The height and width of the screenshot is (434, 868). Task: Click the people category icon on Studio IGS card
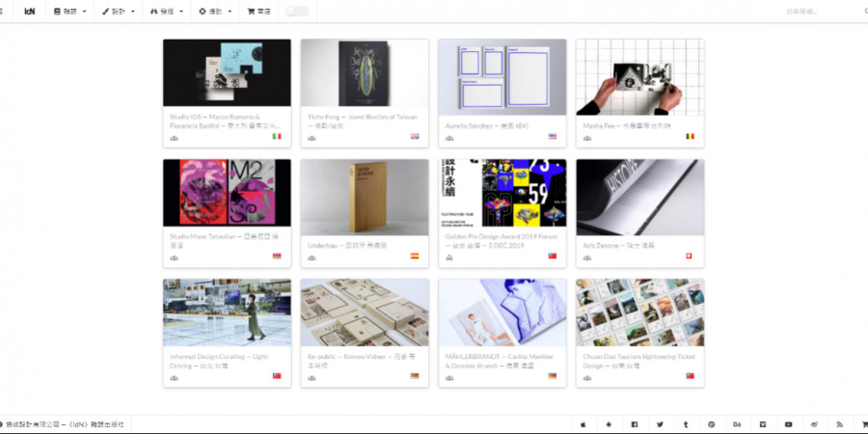175,138
